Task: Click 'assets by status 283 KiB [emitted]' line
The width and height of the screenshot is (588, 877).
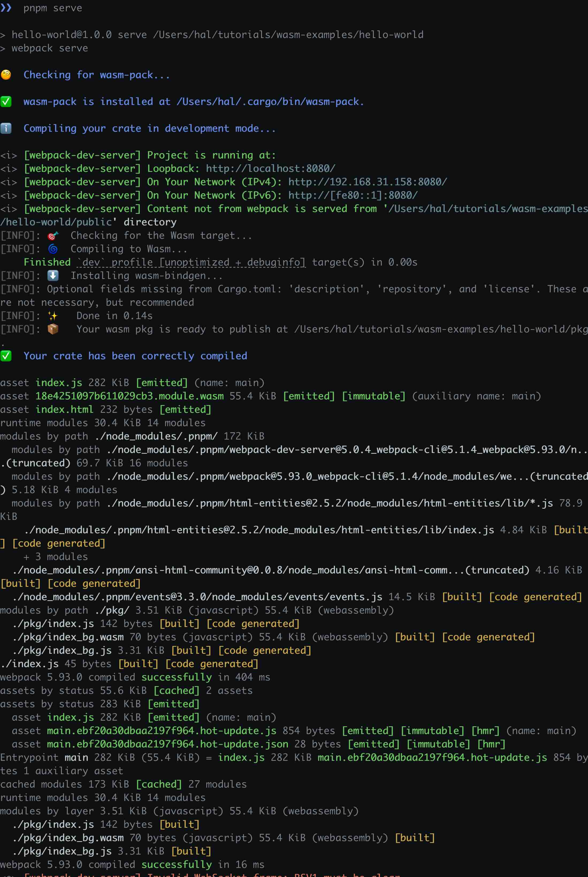Action: [100, 704]
